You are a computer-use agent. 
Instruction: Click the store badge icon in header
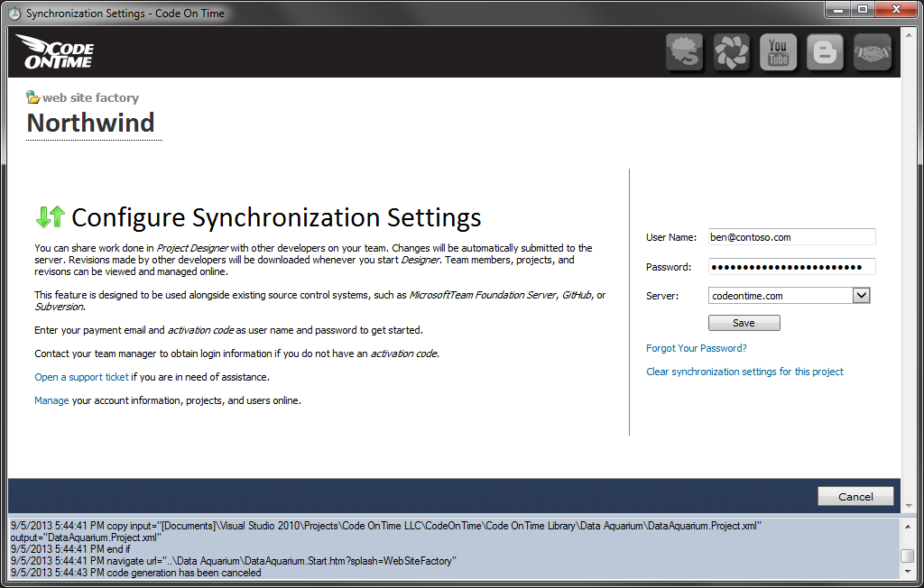point(684,52)
